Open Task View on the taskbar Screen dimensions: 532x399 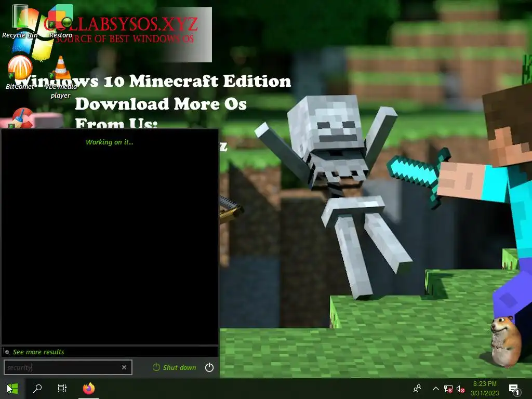click(62, 388)
